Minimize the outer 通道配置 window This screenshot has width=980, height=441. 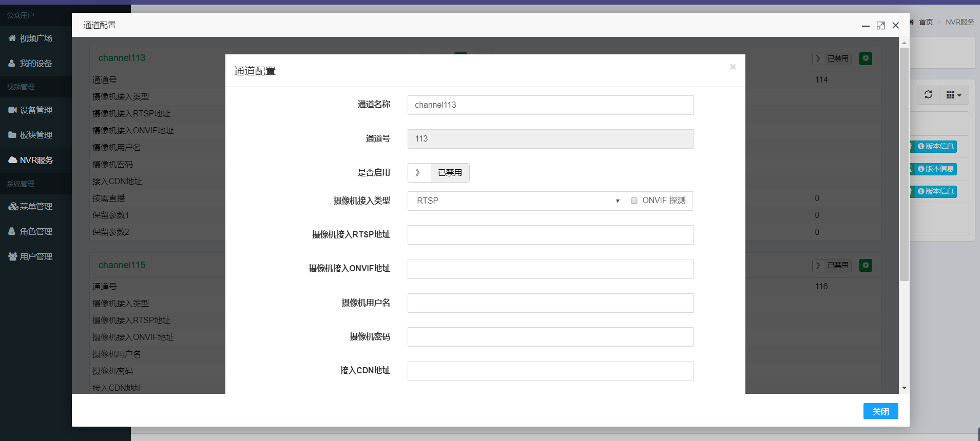tap(866, 26)
